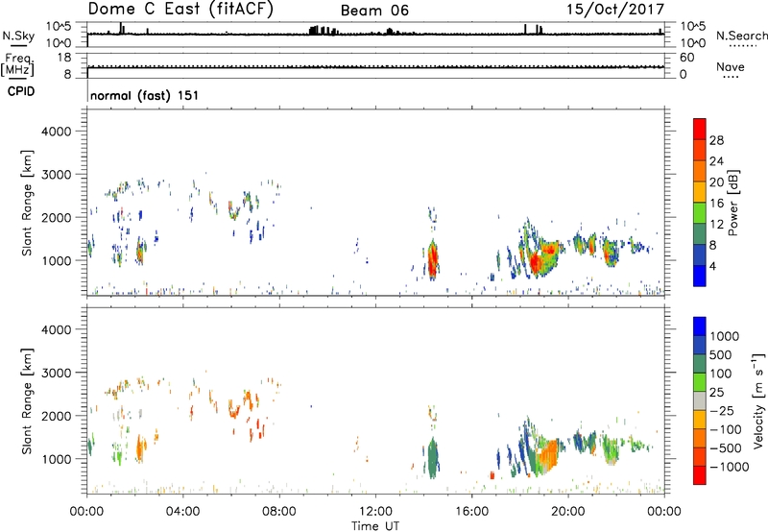Click the '12:00' time tick label
768x532 pixels.
coord(375,512)
